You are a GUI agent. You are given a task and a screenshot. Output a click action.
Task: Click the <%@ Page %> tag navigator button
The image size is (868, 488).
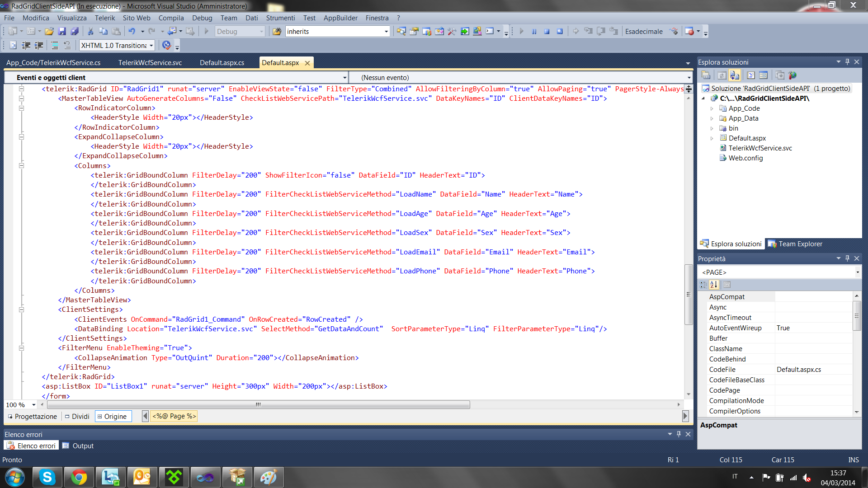pyautogui.click(x=174, y=416)
